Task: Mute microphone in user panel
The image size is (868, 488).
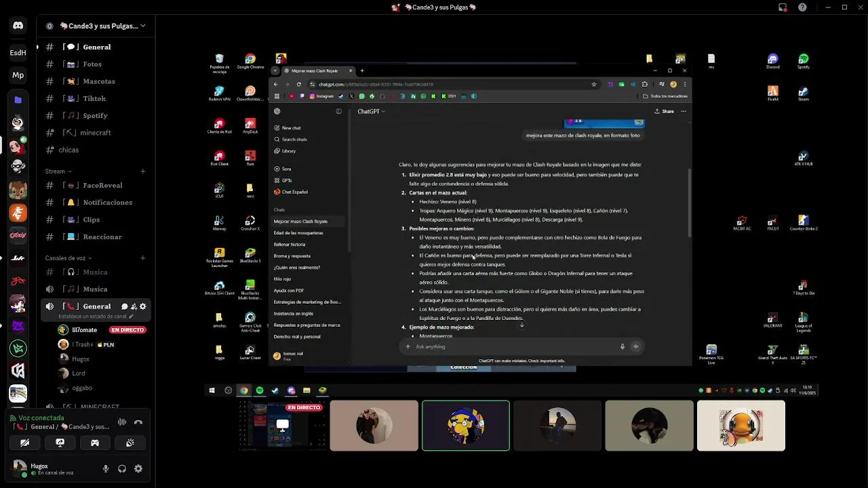Action: pos(105,468)
